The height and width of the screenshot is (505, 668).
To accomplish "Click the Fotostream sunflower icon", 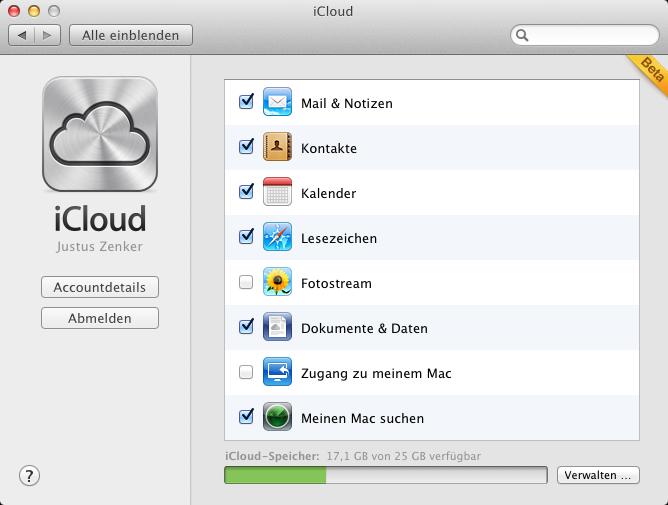I will (277, 282).
